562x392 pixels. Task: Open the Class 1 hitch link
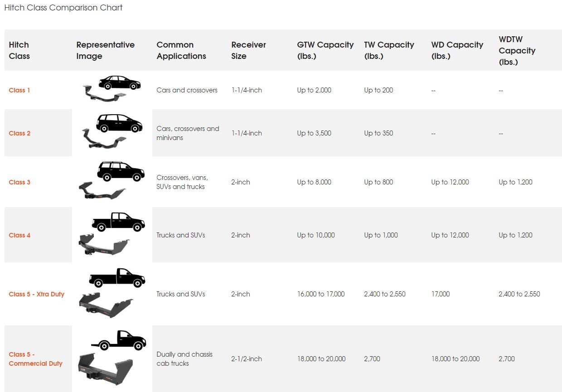(x=19, y=90)
